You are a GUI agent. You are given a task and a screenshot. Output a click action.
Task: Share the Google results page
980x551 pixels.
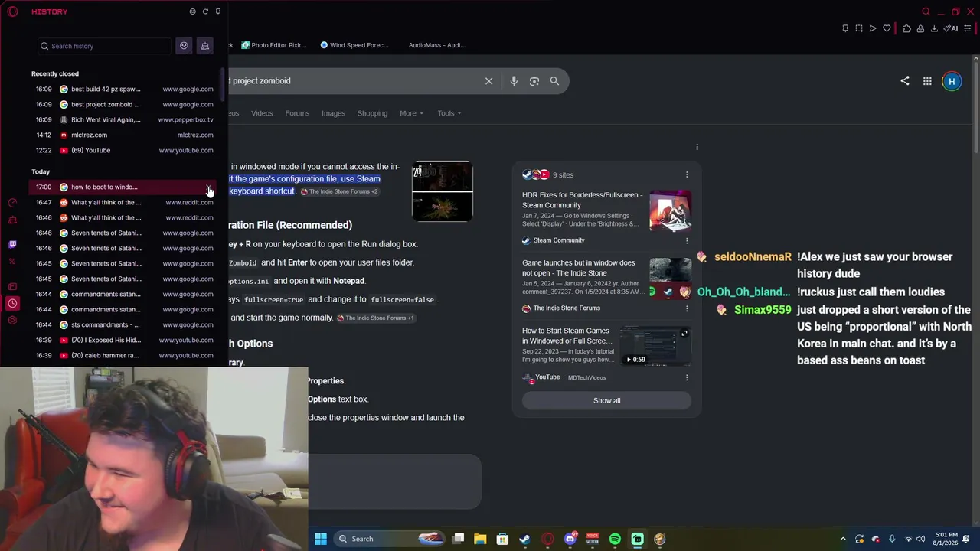[905, 81]
